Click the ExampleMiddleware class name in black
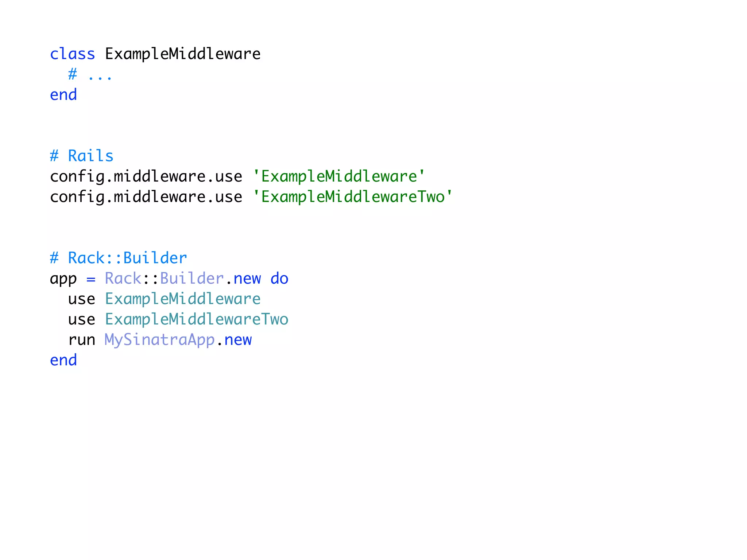 coord(183,54)
